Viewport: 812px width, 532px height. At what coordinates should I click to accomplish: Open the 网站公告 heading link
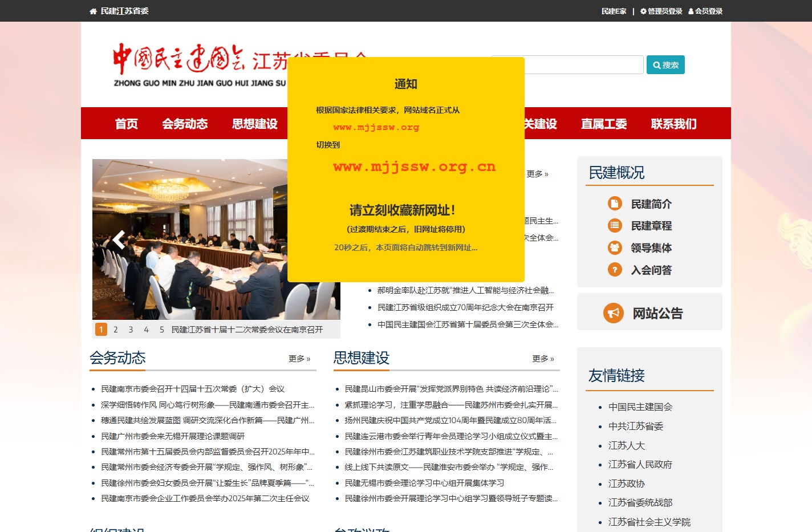point(657,313)
